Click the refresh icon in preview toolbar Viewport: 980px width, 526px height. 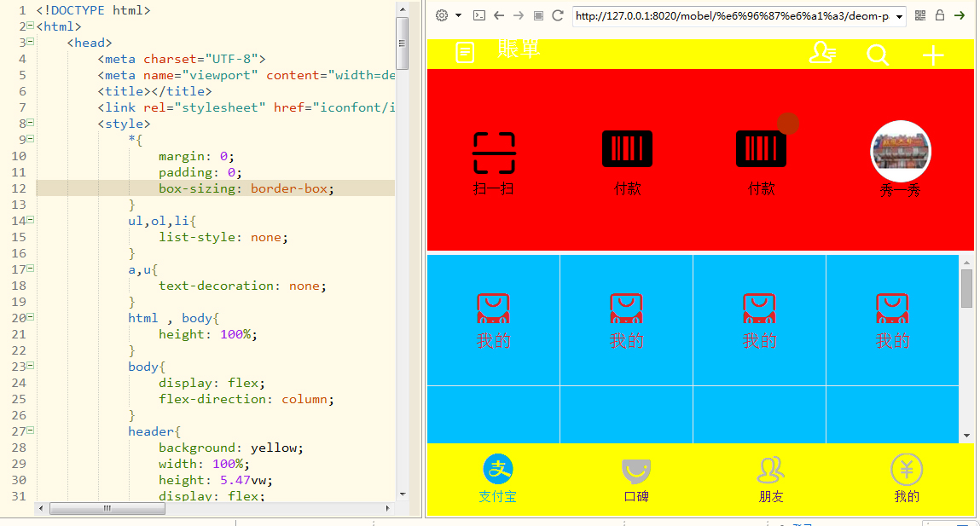tap(558, 15)
